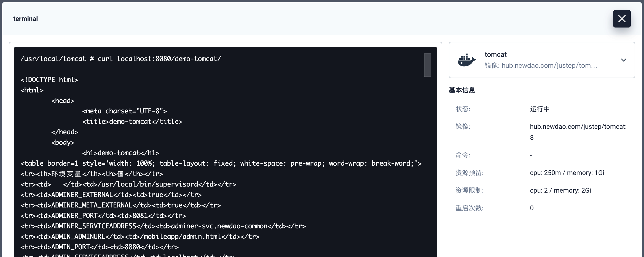Click the full image path hub.newdao.com/justep/tomcat:8
Viewport: 644px width, 257px height.
click(x=578, y=132)
